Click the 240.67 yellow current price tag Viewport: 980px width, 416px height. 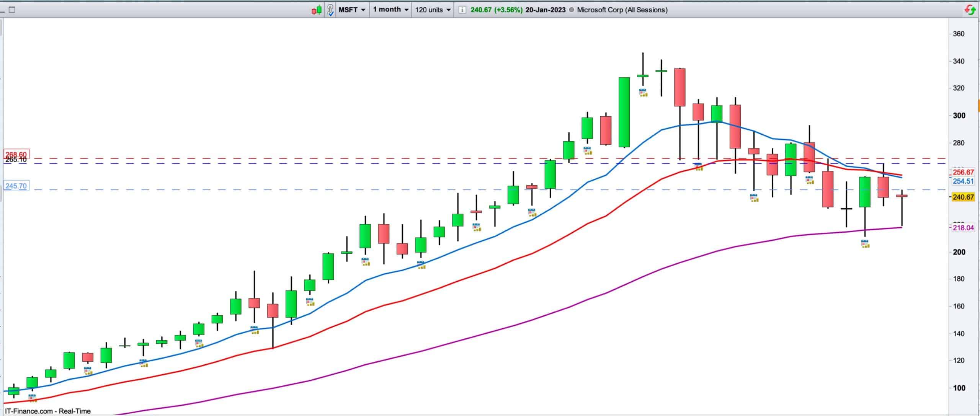[x=963, y=197]
